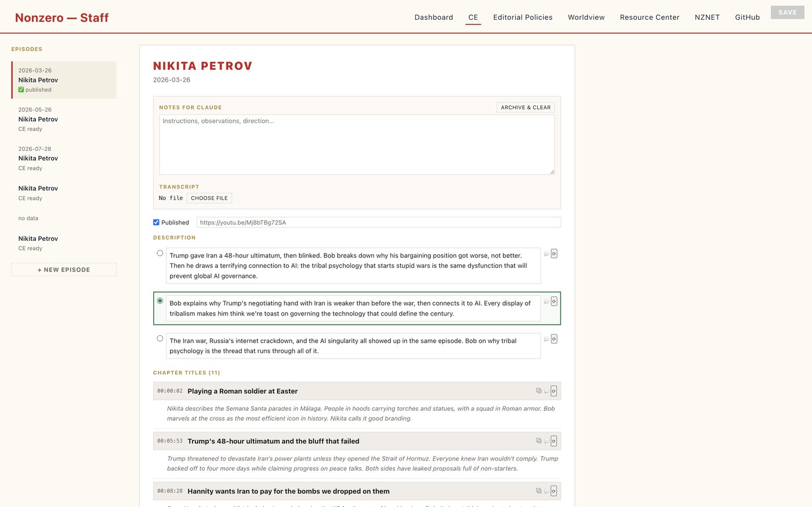Open the 'no data' episode entry
Image resolution: width=812 pixels, height=507 pixels.
pyautogui.click(x=64, y=218)
